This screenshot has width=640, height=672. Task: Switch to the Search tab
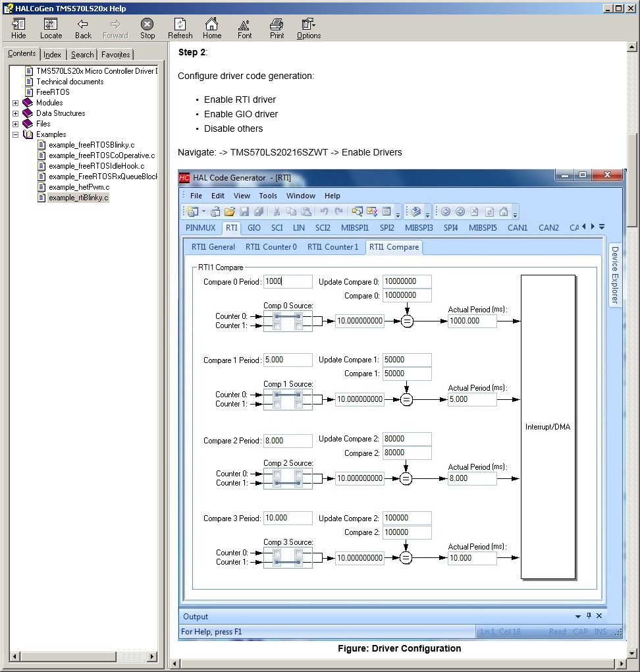pos(82,55)
